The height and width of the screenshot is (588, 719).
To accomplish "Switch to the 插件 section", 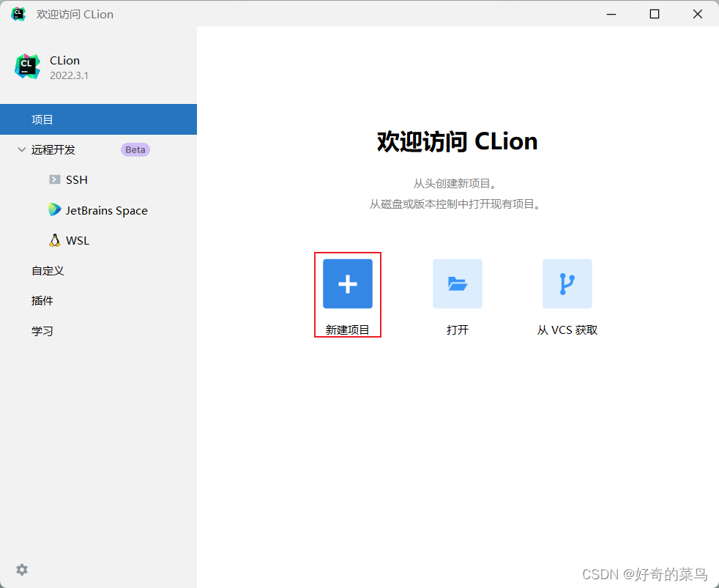I will click(x=42, y=300).
